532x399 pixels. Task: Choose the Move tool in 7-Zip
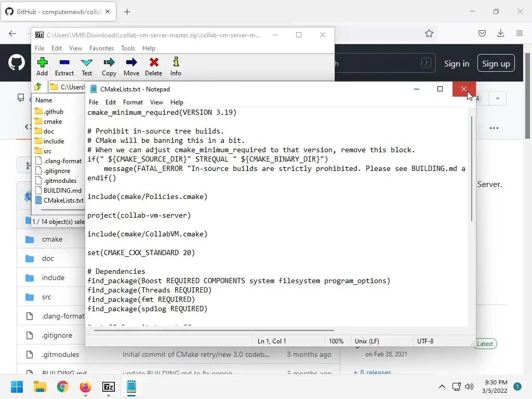pos(131,67)
